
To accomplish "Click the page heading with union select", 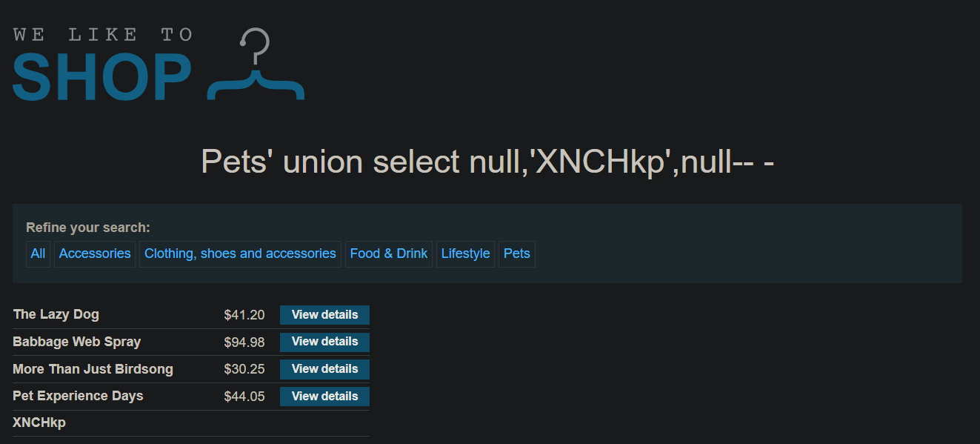I will [488, 161].
